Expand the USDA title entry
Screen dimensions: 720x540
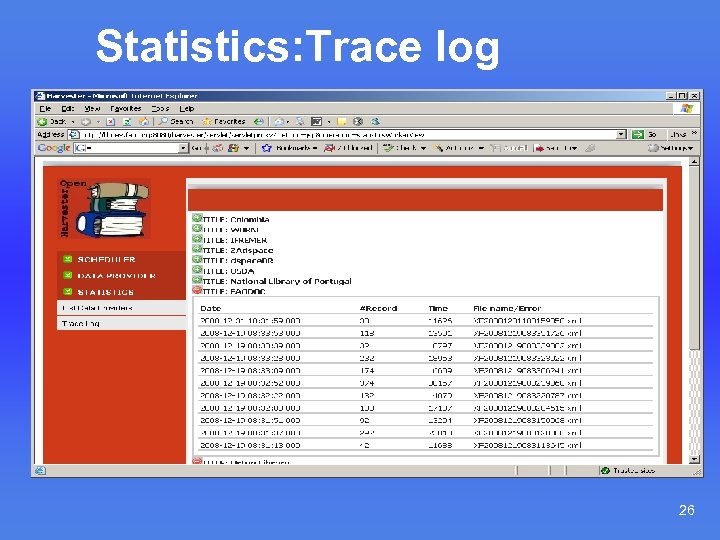click(197, 270)
